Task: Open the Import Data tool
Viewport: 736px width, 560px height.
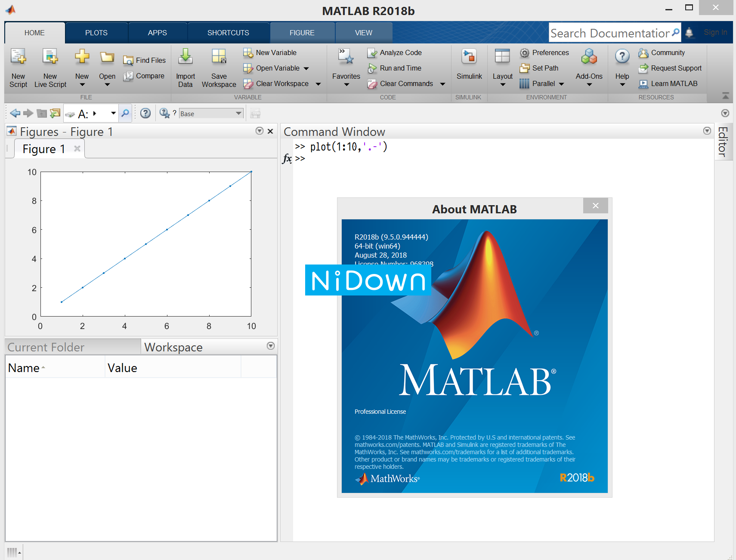Action: (x=185, y=67)
